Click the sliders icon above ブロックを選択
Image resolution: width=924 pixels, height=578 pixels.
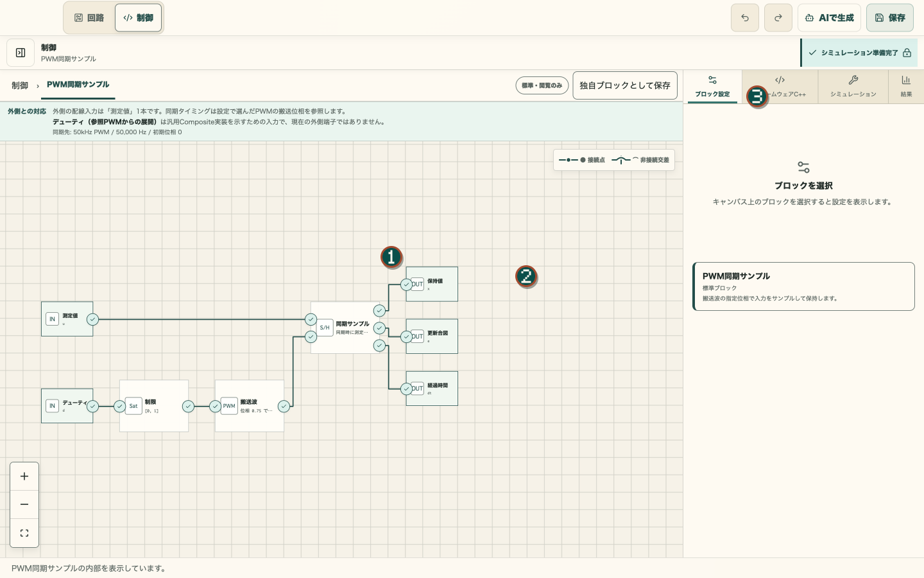[x=803, y=167]
